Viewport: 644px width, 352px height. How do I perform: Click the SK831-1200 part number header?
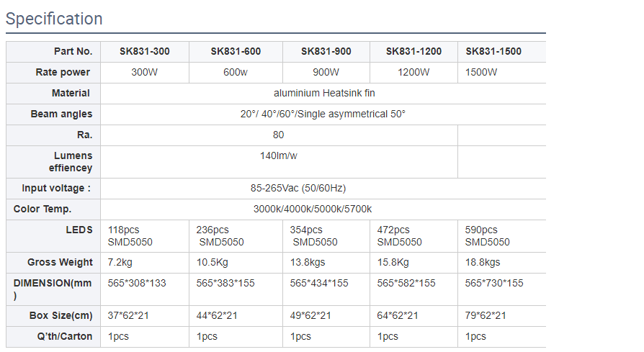[413, 51]
